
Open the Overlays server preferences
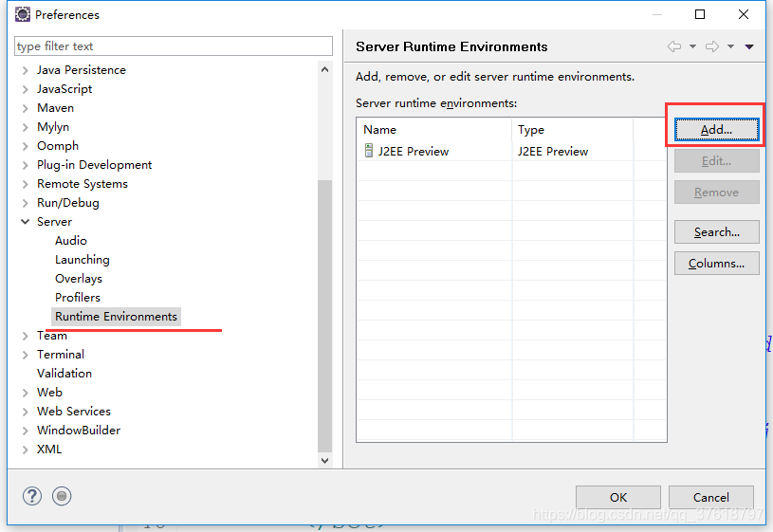[79, 279]
